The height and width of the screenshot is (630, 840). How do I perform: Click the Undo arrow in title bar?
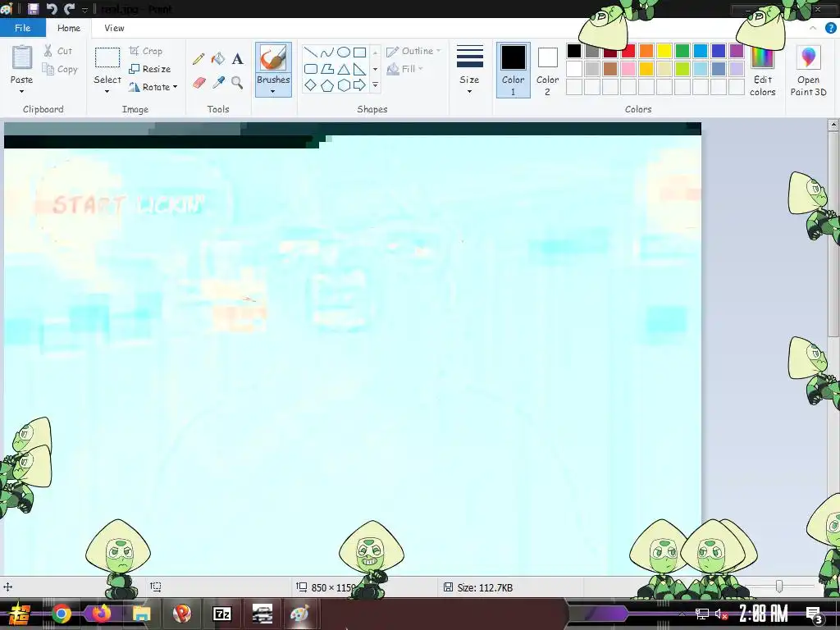pos(52,9)
